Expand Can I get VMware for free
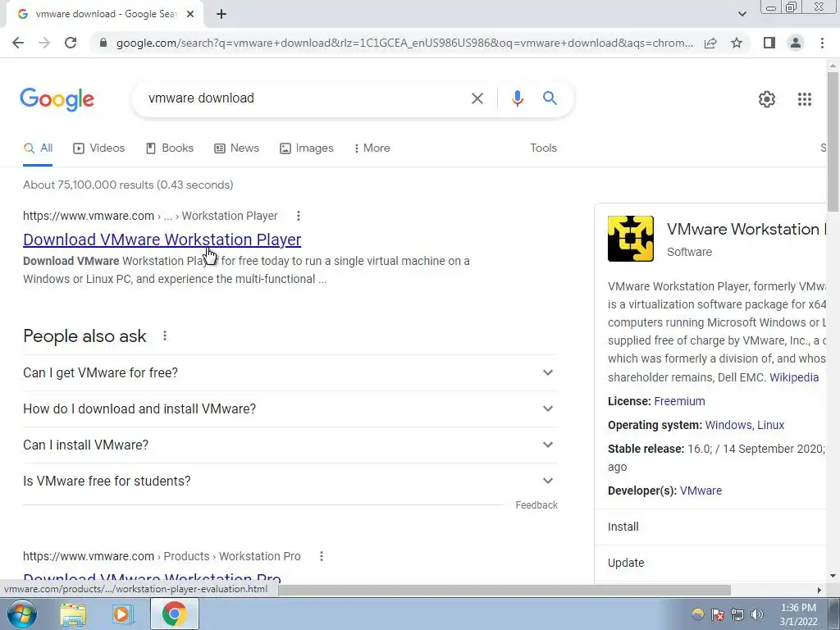The width and height of the screenshot is (840, 630). [290, 373]
